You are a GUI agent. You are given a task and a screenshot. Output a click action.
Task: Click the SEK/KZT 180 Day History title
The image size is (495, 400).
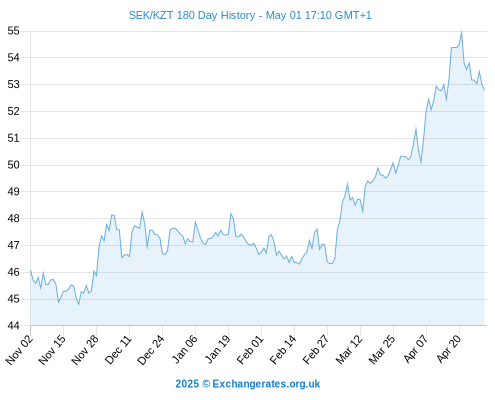click(x=250, y=15)
